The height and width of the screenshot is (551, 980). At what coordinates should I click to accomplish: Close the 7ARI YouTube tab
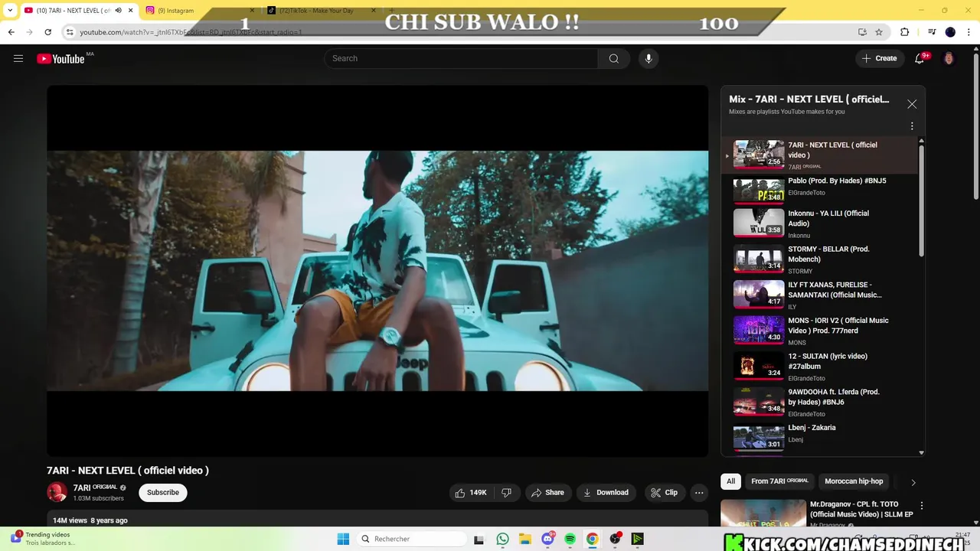coord(130,11)
